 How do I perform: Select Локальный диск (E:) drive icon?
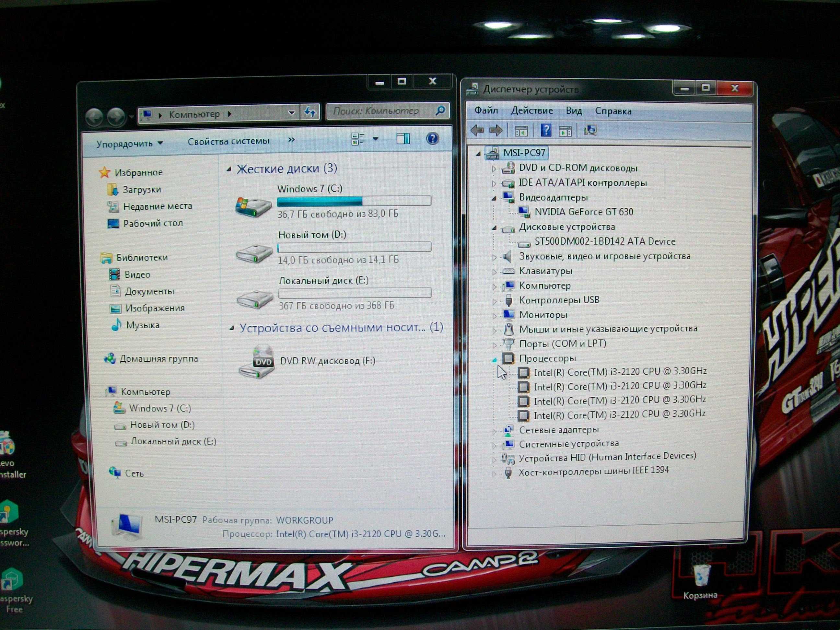pyautogui.click(x=254, y=299)
